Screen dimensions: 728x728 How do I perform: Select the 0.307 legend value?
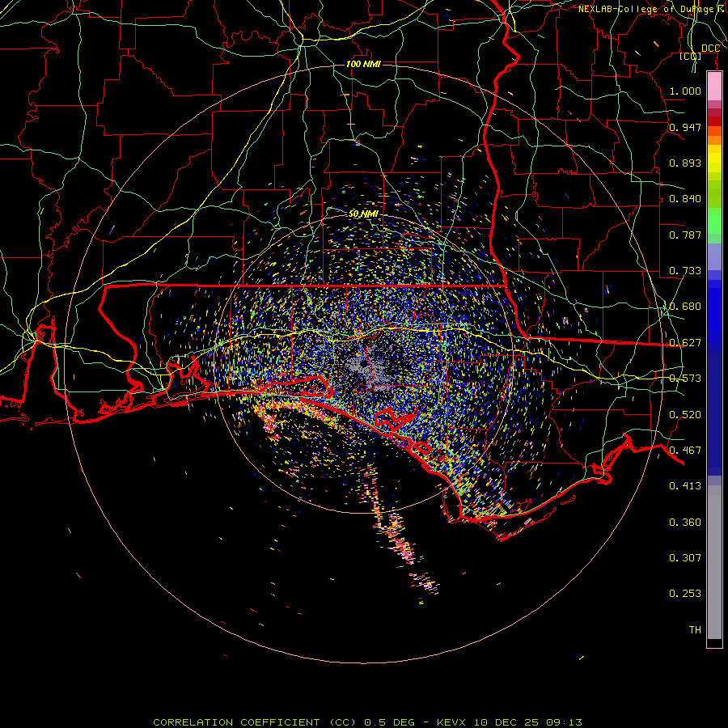pos(685,558)
